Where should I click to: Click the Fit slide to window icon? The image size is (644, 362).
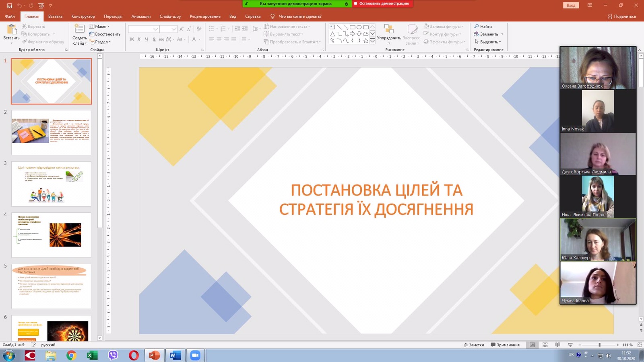640,345
